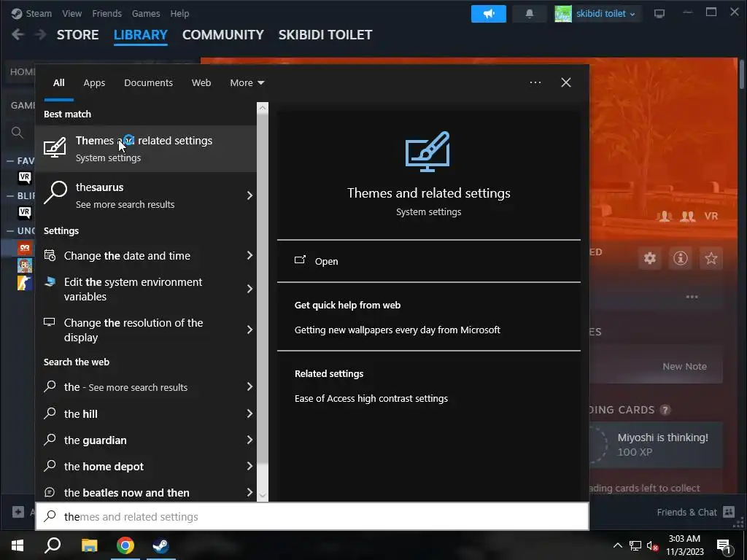The image size is (747, 560).
Task: Open the Steam Friends menu
Action: coord(107,13)
